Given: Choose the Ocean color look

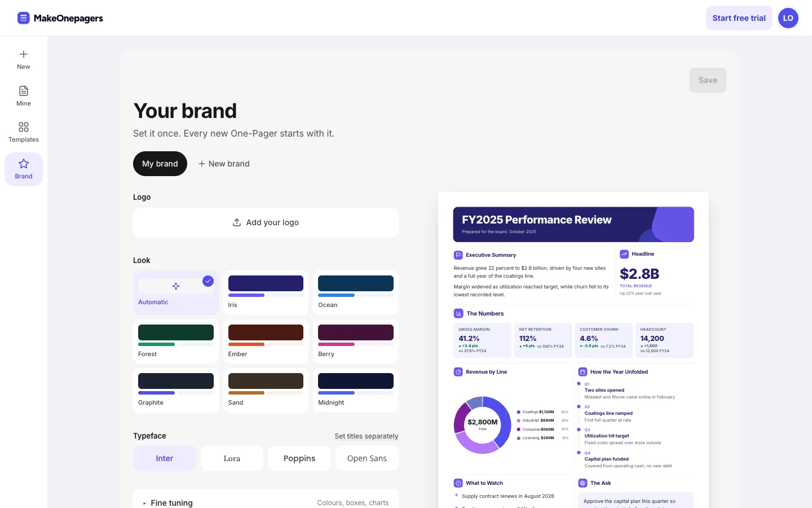Looking at the screenshot, I should click(356, 292).
